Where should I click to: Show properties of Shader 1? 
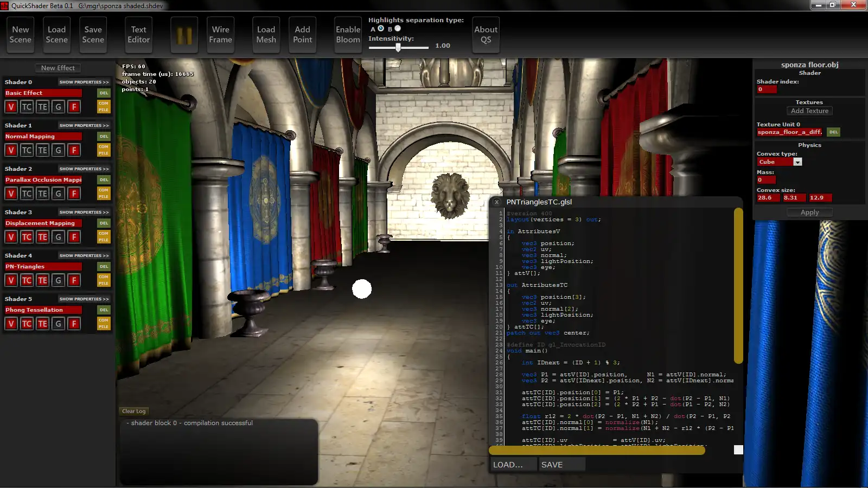[x=84, y=126]
